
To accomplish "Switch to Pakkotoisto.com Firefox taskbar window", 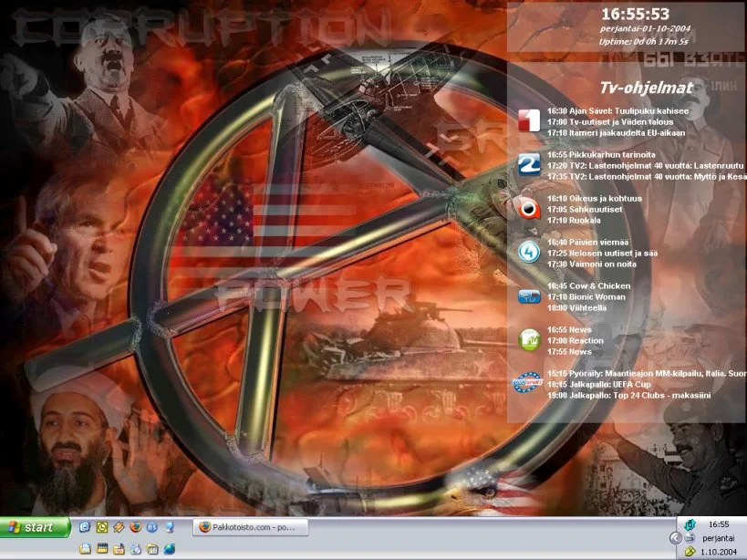I will (x=251, y=527).
